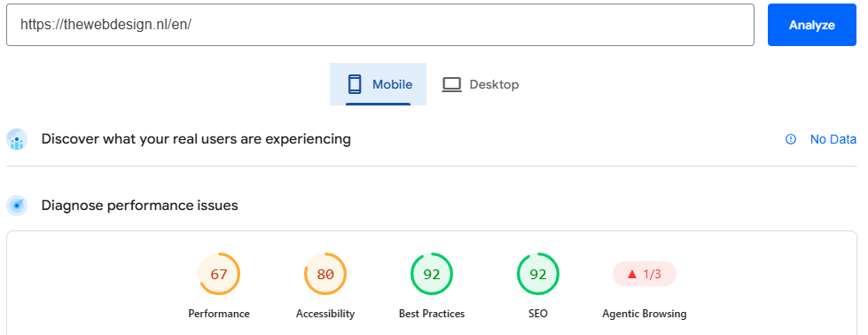Click the Accessibility score gauge 80
This screenshot has height=335, width=868.
point(325,274)
